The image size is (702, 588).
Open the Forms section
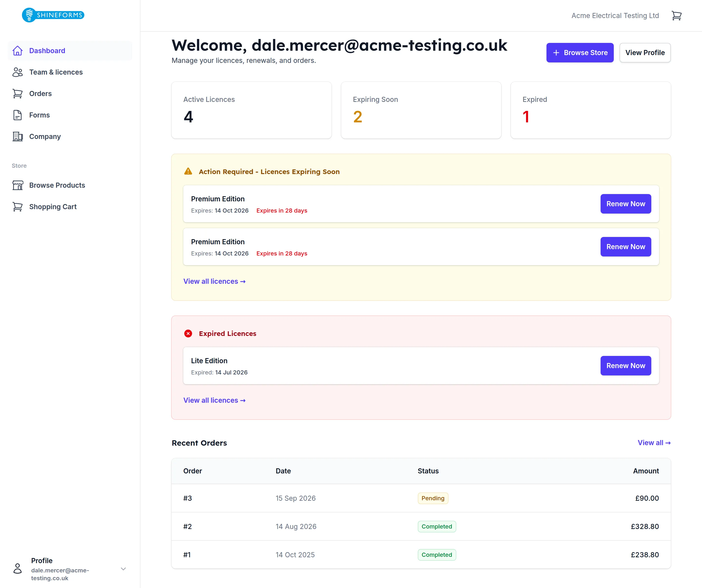[x=70, y=115]
